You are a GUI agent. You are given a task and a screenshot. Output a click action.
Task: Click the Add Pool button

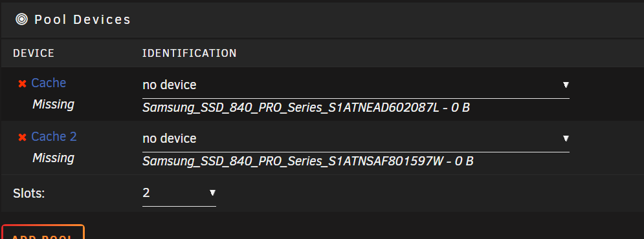[x=43, y=232]
